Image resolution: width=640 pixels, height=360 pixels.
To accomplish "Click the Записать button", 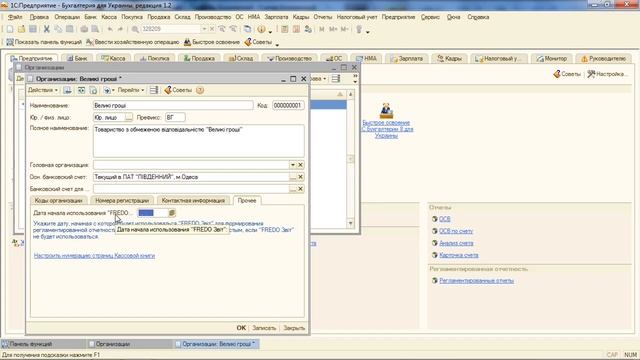I will [264, 328].
